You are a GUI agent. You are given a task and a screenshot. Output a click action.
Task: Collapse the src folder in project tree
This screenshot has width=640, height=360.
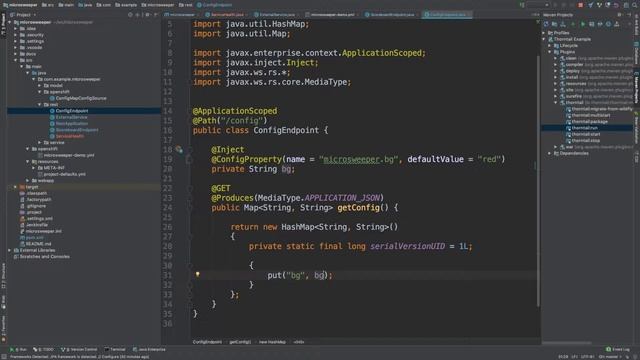click(x=16, y=60)
